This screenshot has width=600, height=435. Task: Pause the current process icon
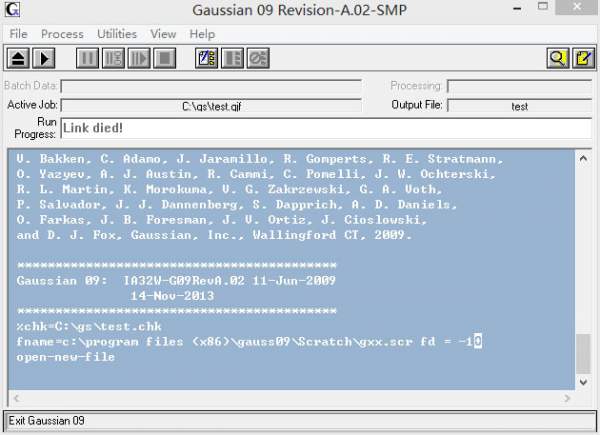(x=87, y=59)
